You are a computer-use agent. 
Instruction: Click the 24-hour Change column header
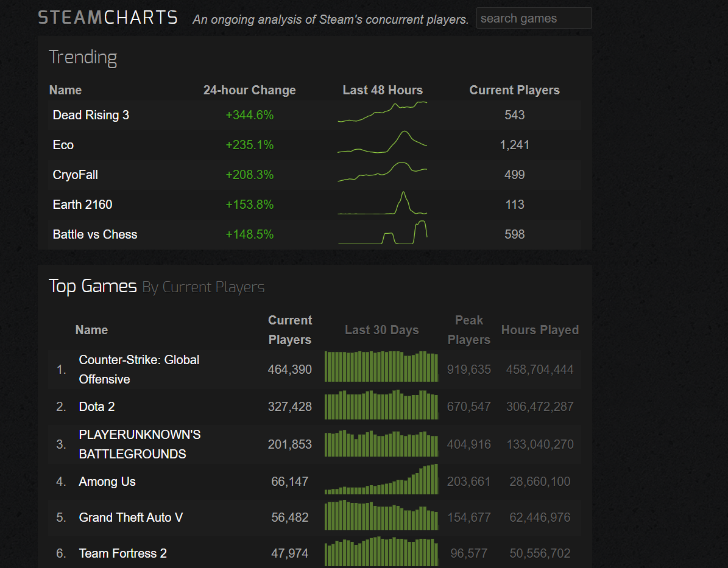(249, 89)
